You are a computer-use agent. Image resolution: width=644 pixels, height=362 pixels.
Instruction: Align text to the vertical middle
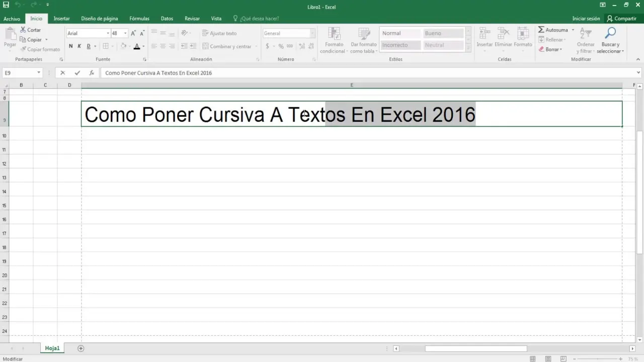(163, 33)
